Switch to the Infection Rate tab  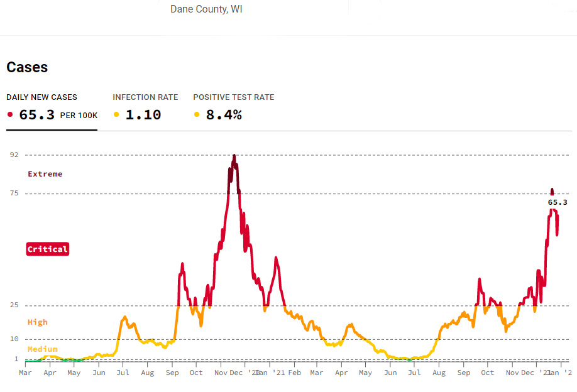pos(145,97)
